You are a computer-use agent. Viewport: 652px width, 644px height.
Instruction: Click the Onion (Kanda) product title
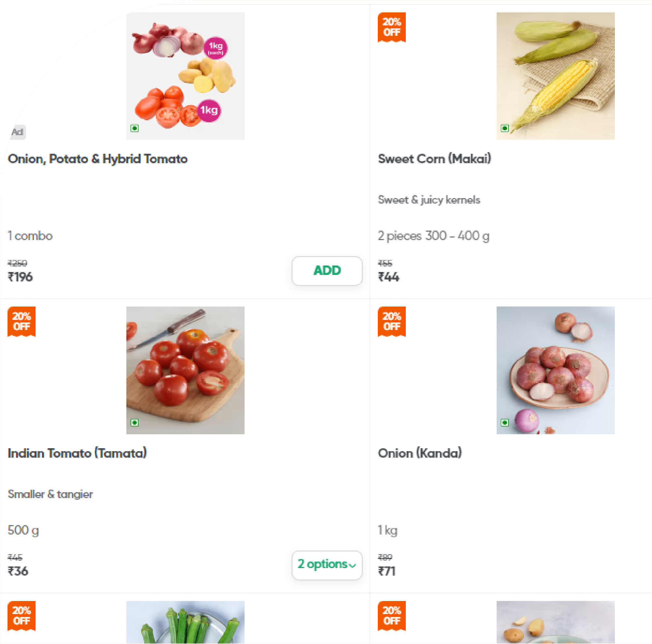[420, 453]
